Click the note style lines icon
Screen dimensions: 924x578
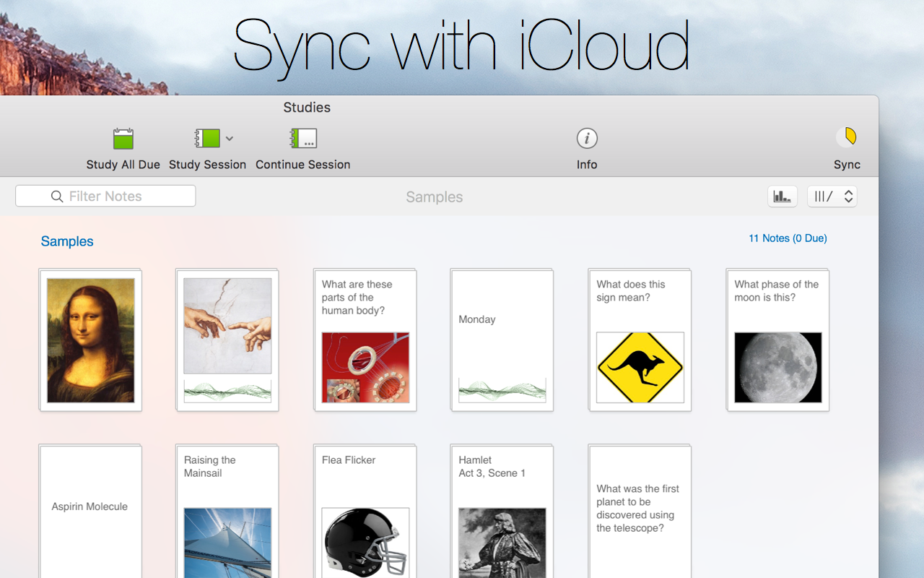[825, 196]
